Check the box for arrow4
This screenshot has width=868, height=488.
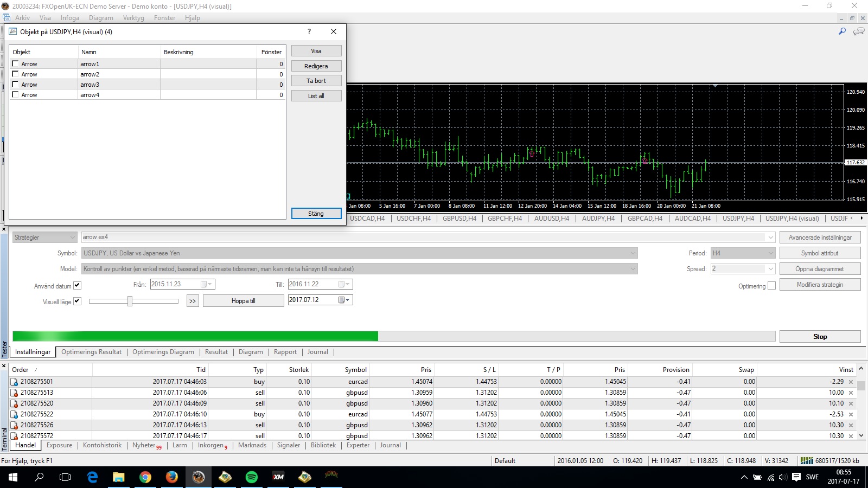15,94
